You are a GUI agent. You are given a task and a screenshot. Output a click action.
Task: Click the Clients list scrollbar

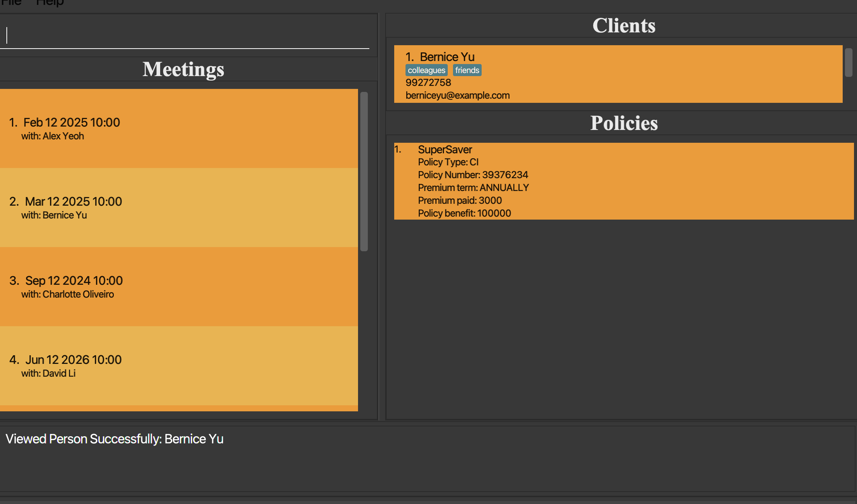pos(848,63)
